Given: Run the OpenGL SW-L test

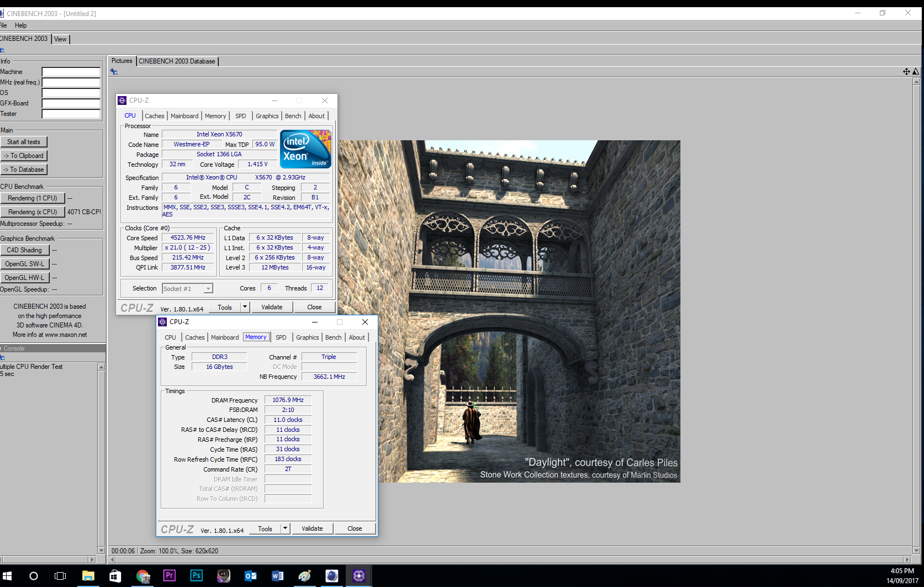Looking at the screenshot, I should pyautogui.click(x=25, y=264).
